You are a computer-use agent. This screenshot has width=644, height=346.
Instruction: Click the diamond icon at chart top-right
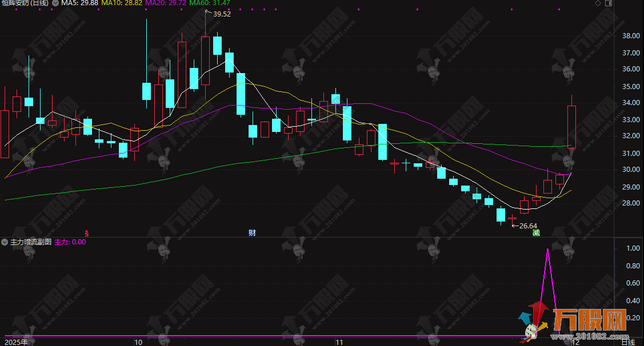pyautogui.click(x=598, y=3)
